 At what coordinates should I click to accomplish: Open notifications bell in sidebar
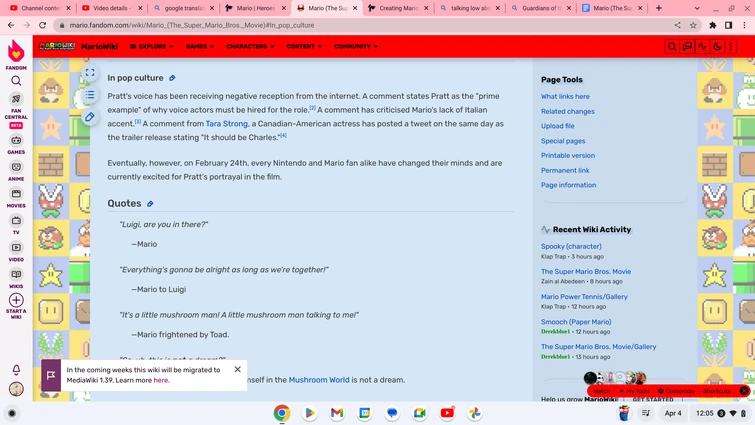coord(16,370)
